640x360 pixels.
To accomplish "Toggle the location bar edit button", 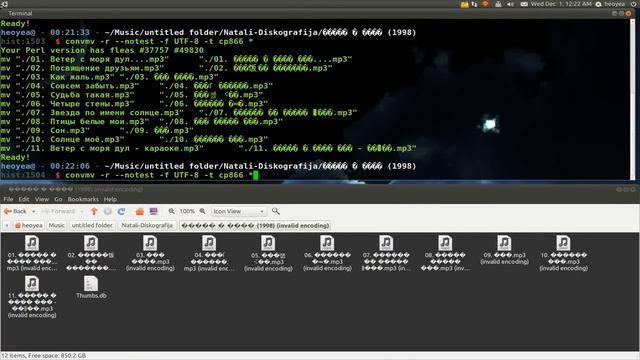I will (7, 225).
